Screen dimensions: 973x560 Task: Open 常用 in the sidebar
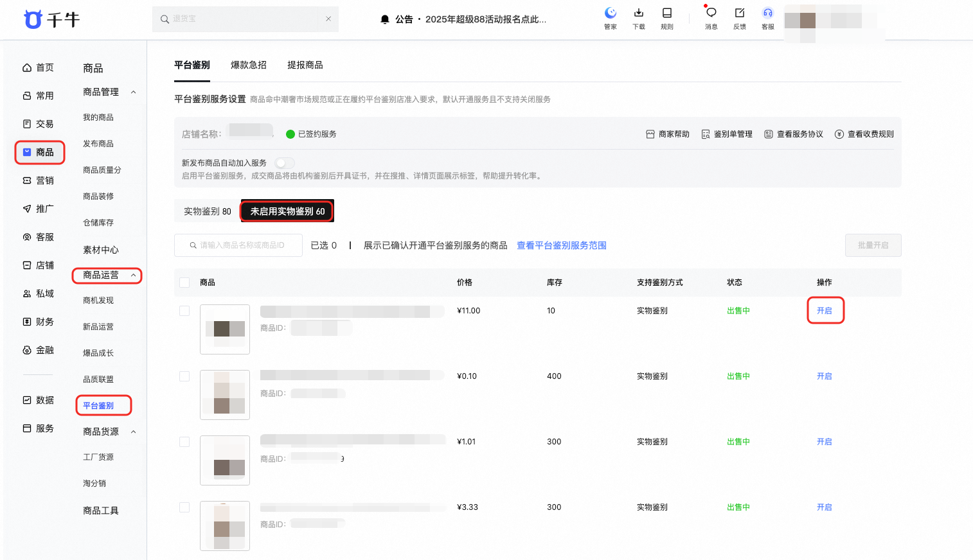click(39, 96)
